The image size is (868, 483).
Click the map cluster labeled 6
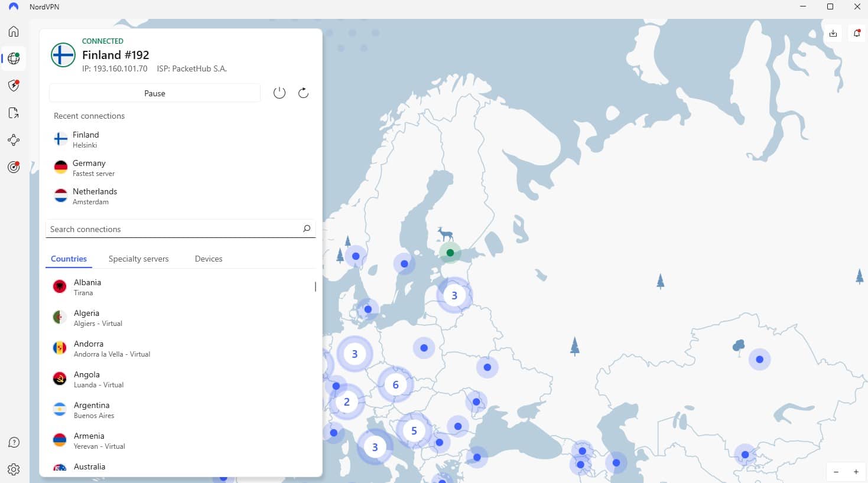click(x=395, y=385)
